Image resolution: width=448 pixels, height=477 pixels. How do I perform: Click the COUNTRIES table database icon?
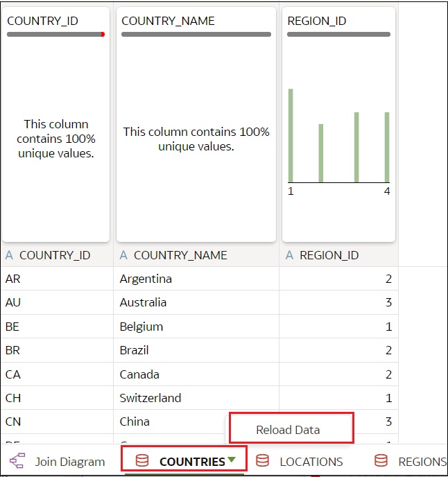(142, 460)
